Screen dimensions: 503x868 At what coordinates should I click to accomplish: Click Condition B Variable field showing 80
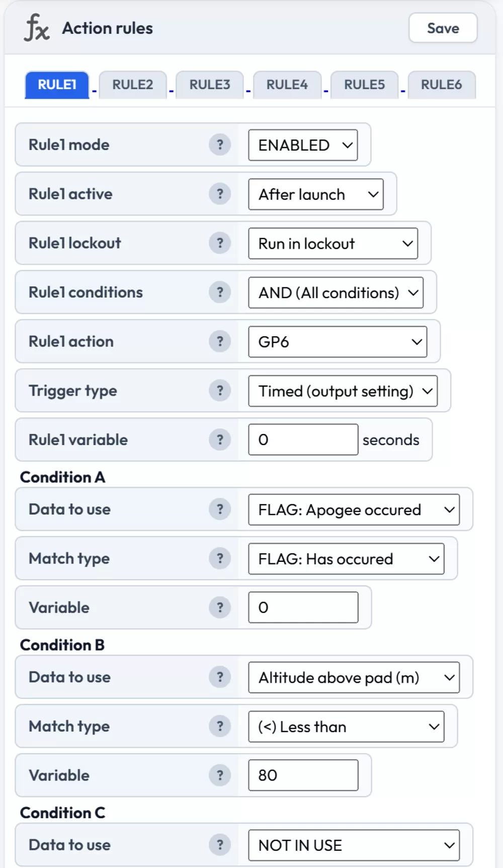(x=303, y=775)
